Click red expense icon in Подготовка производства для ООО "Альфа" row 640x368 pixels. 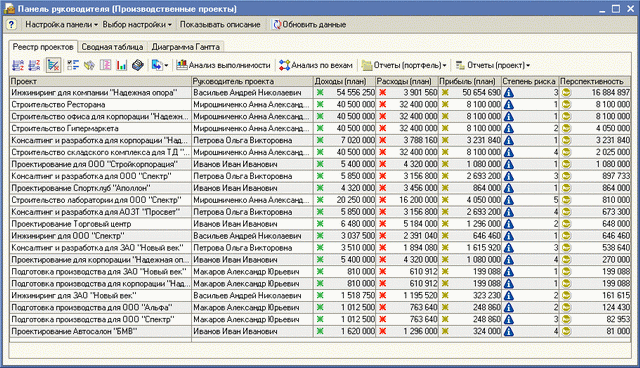(382, 307)
